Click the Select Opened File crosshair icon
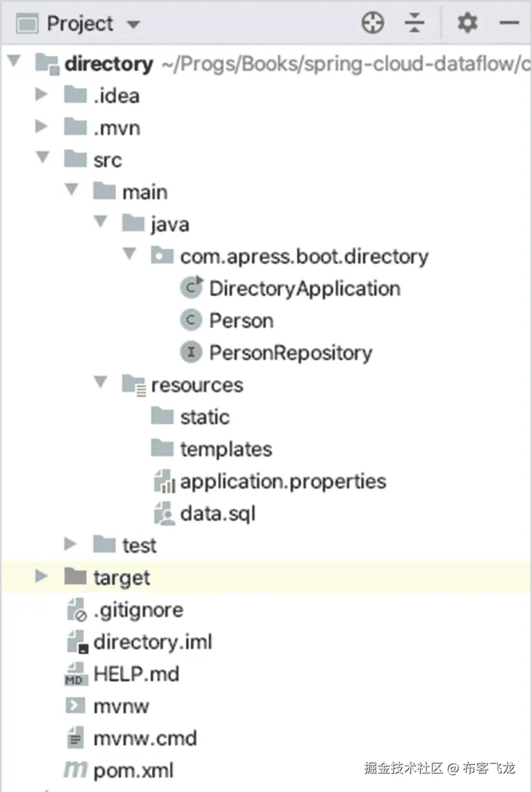The height and width of the screenshot is (792, 532). [373, 23]
